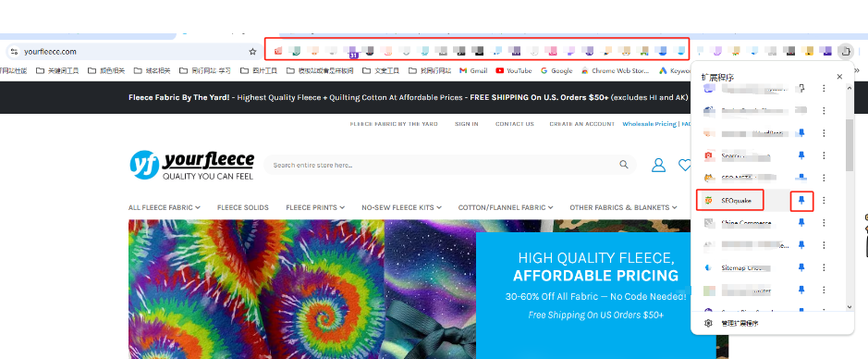Viewport: 868px width, 359px height.
Task: Bookmark this page with the star icon
Action: pos(252,52)
